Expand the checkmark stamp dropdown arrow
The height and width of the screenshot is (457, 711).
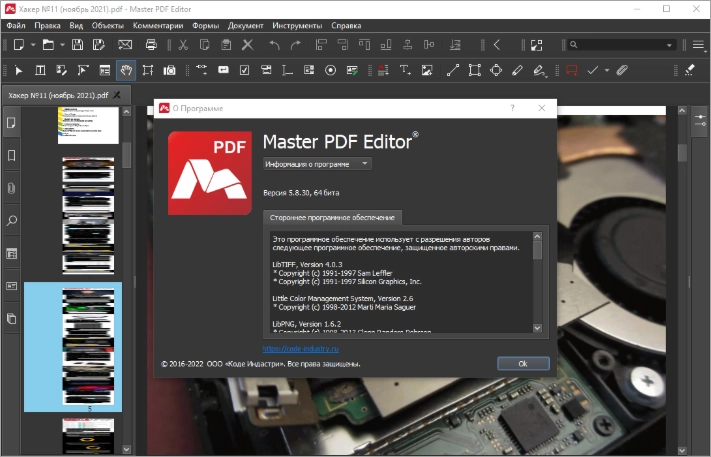[607, 71]
